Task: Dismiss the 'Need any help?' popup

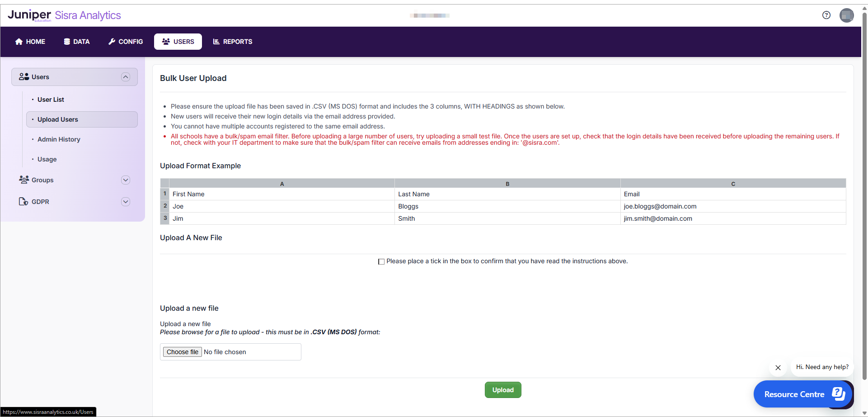Action: 778,368
